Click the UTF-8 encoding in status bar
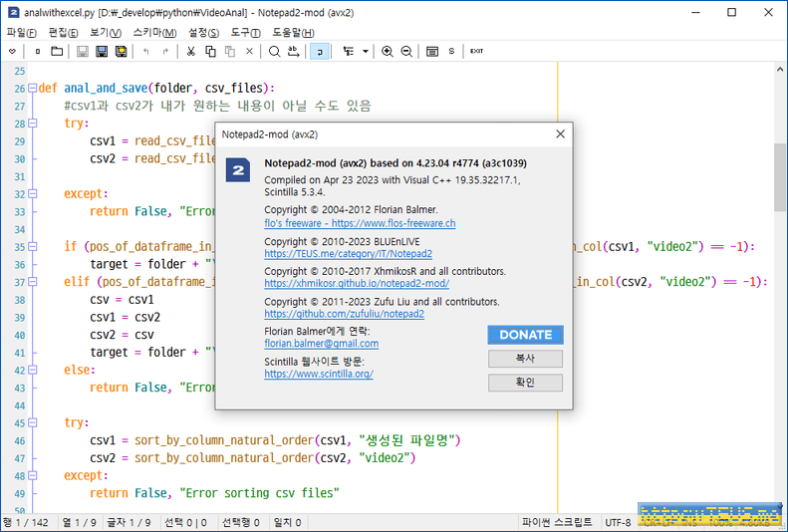The width and height of the screenshot is (788, 532). point(618,523)
